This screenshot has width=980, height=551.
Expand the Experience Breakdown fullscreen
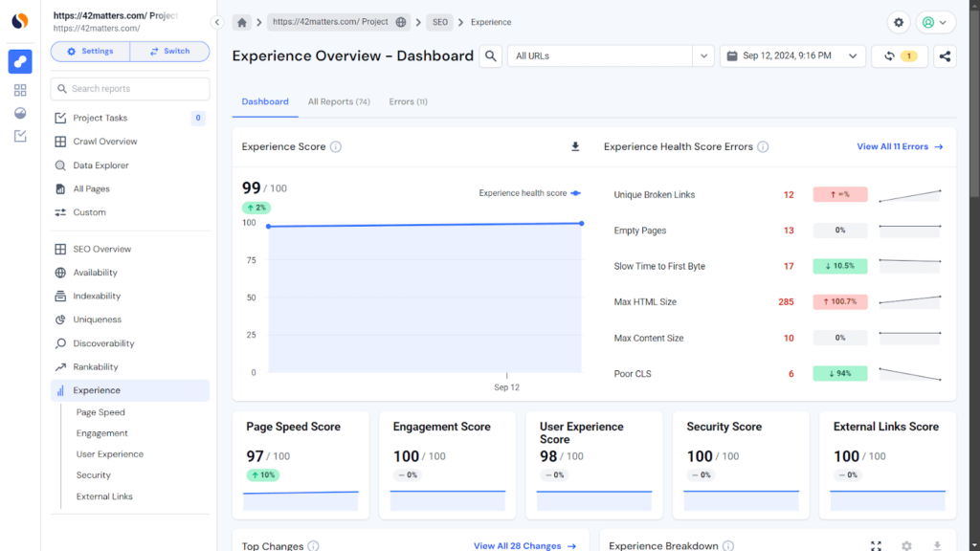(876, 545)
